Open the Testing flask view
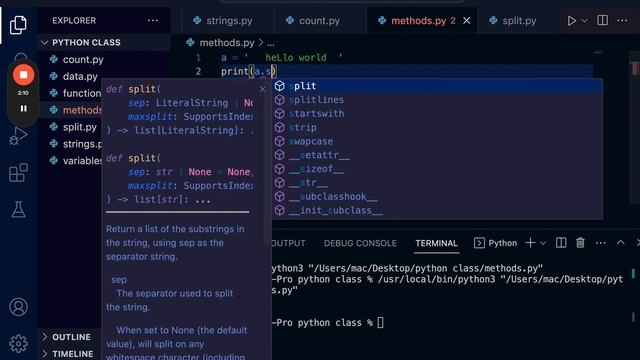 [18, 209]
